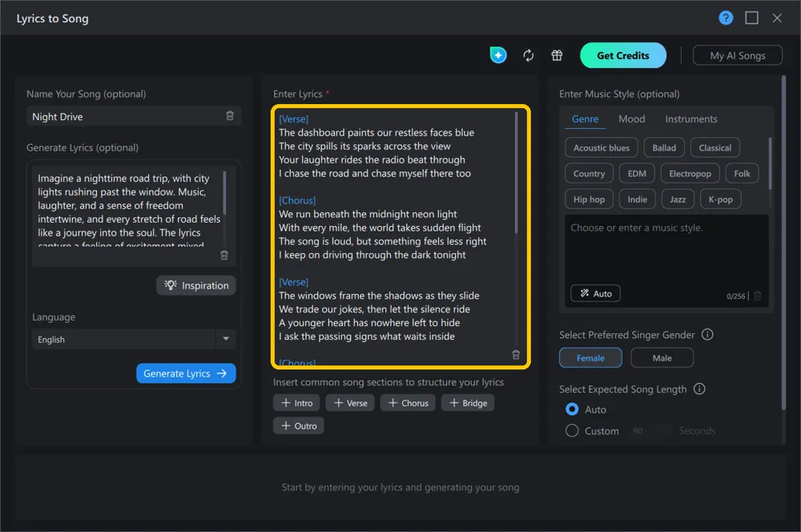Image resolution: width=801 pixels, height=532 pixels.
Task: Click the blue AI credits shield icon
Action: [498, 55]
